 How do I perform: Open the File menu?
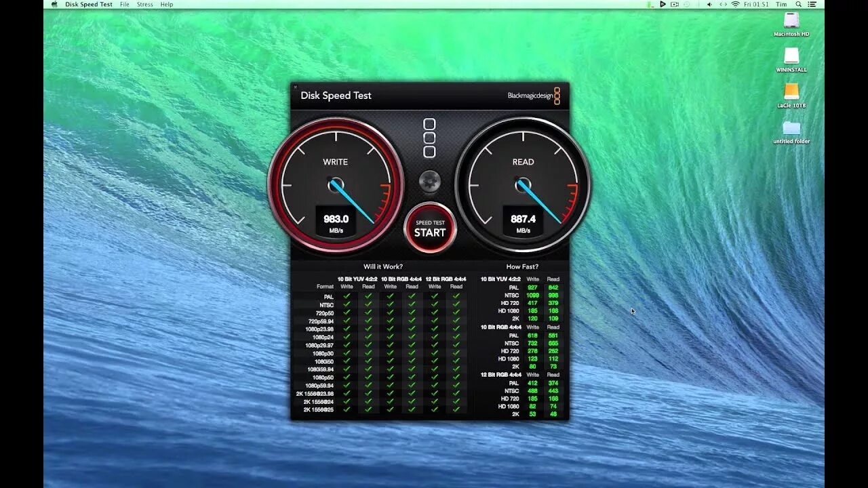tap(125, 4)
